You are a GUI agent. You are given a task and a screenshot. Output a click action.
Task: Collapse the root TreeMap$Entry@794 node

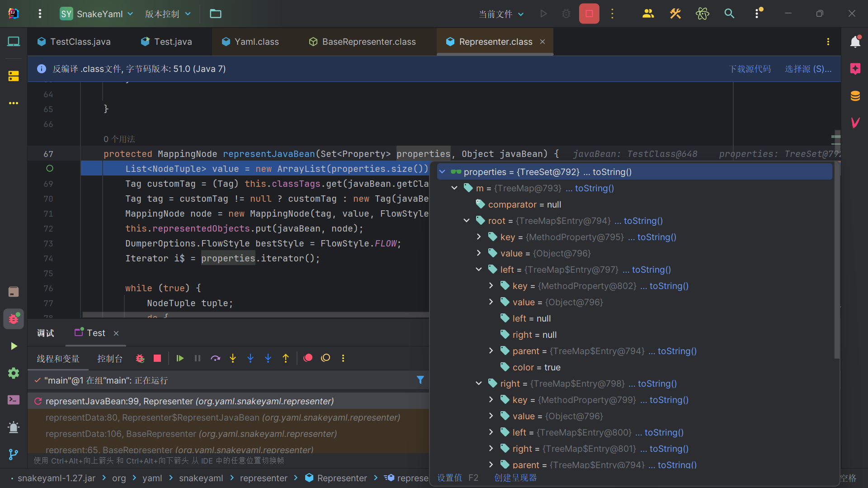click(467, 221)
